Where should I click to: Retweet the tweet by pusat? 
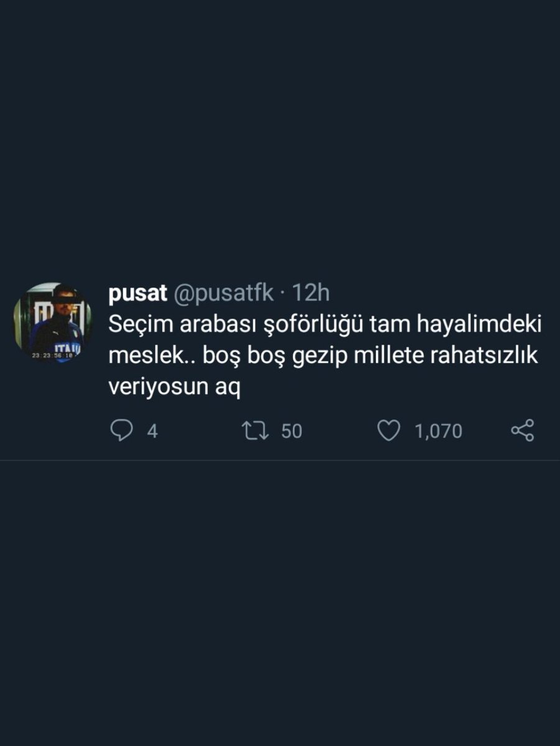pyautogui.click(x=255, y=430)
